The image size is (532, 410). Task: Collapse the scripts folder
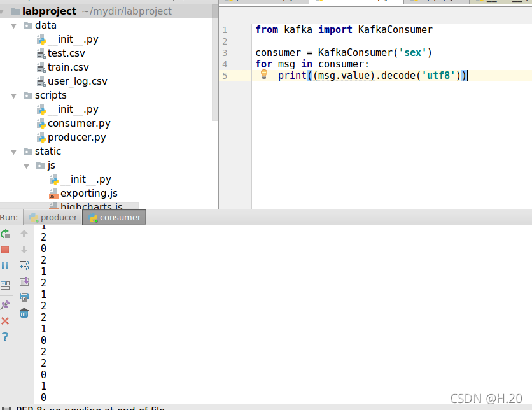[x=14, y=95]
